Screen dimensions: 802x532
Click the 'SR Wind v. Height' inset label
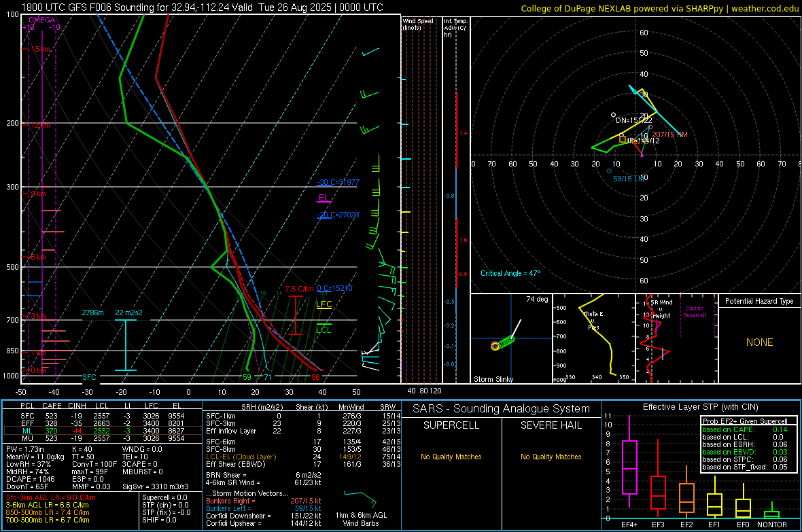click(x=661, y=309)
